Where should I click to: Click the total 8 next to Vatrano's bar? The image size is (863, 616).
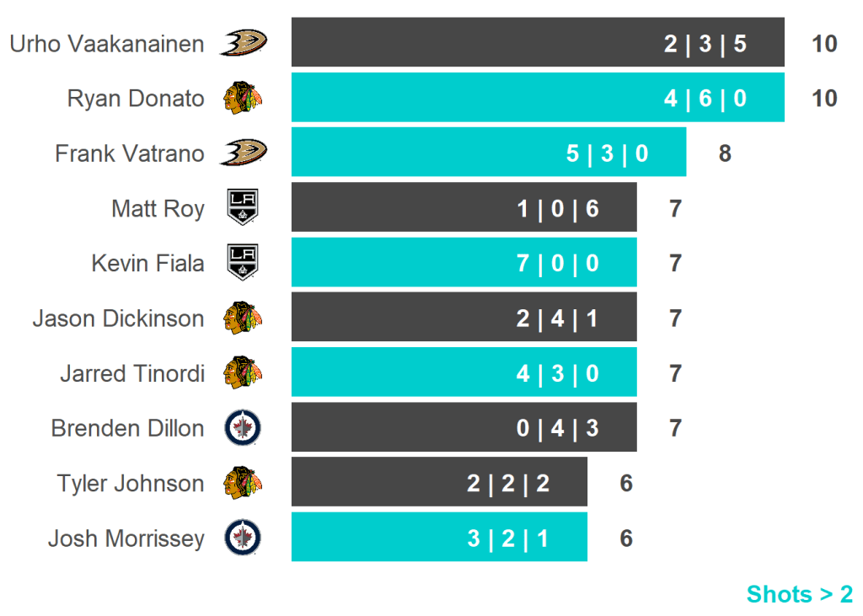click(725, 153)
